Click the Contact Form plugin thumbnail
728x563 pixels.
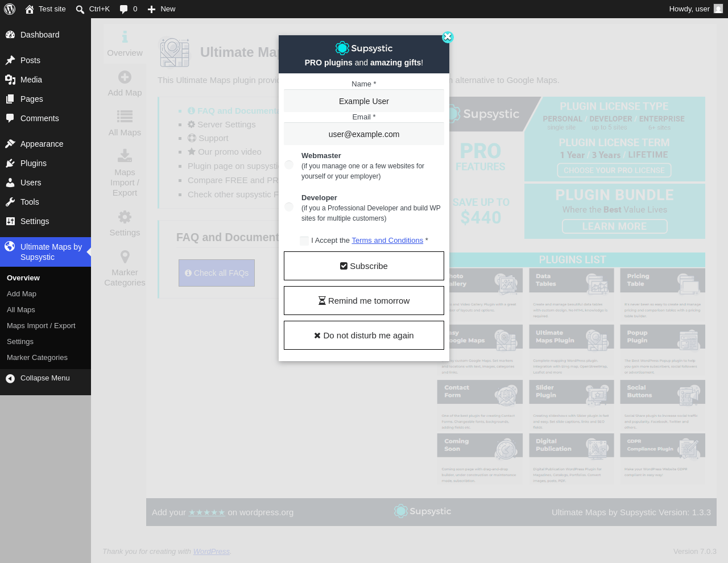(480, 404)
